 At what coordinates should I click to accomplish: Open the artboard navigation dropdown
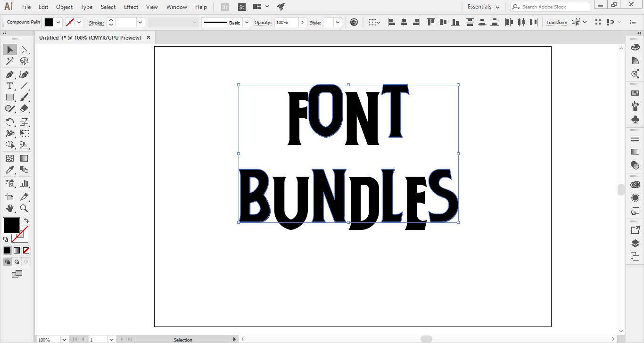(112, 339)
